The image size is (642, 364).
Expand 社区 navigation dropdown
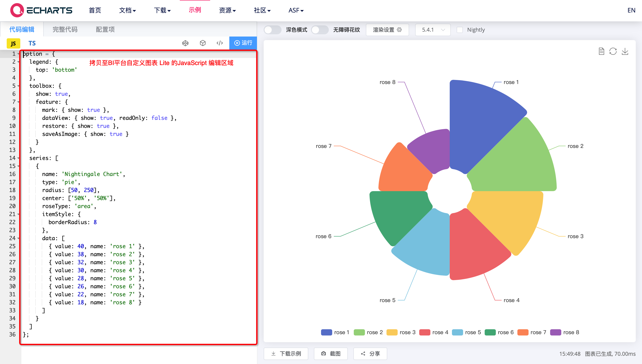pyautogui.click(x=262, y=10)
